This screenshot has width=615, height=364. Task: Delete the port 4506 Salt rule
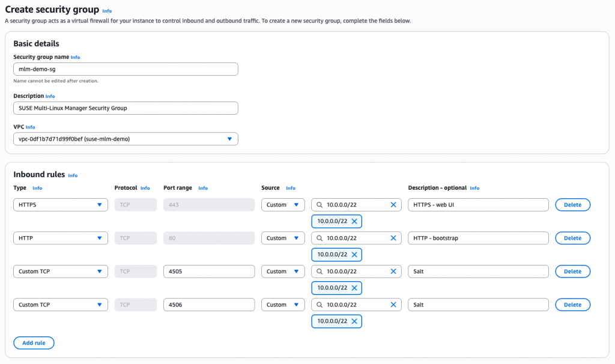point(572,305)
